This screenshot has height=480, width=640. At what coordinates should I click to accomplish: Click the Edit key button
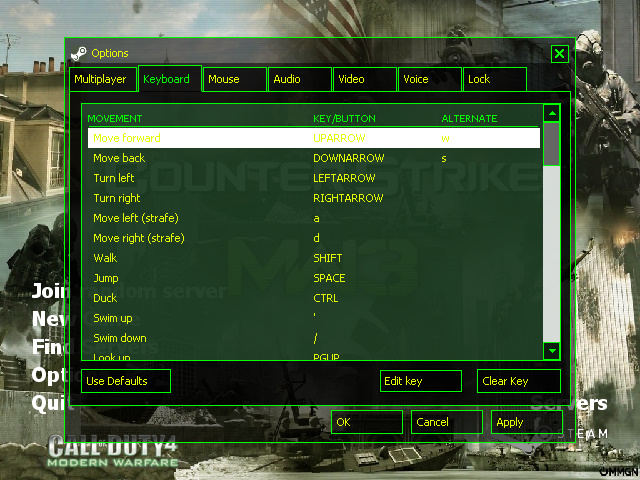[x=421, y=381]
